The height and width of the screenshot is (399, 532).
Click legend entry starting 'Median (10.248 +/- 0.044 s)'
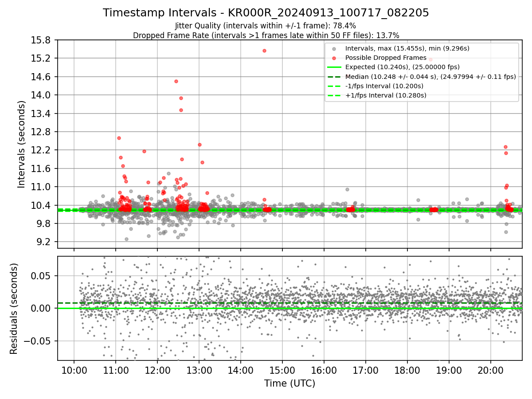pos(430,77)
